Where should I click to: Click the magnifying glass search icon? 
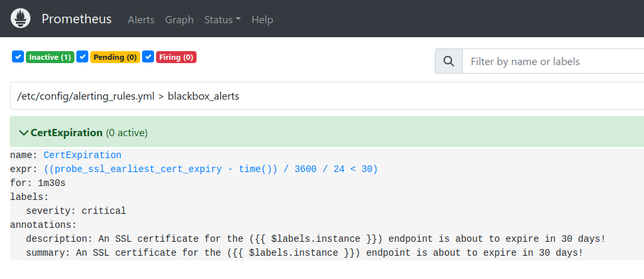pyautogui.click(x=449, y=61)
